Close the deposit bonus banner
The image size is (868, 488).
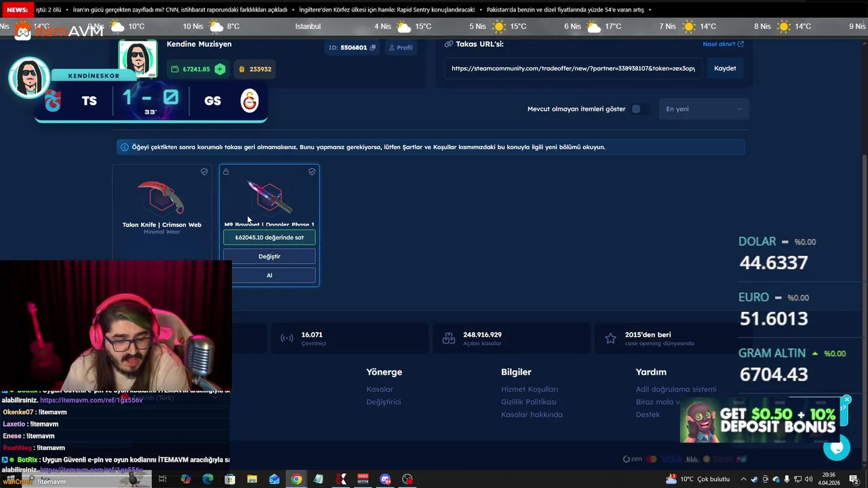[847, 400]
